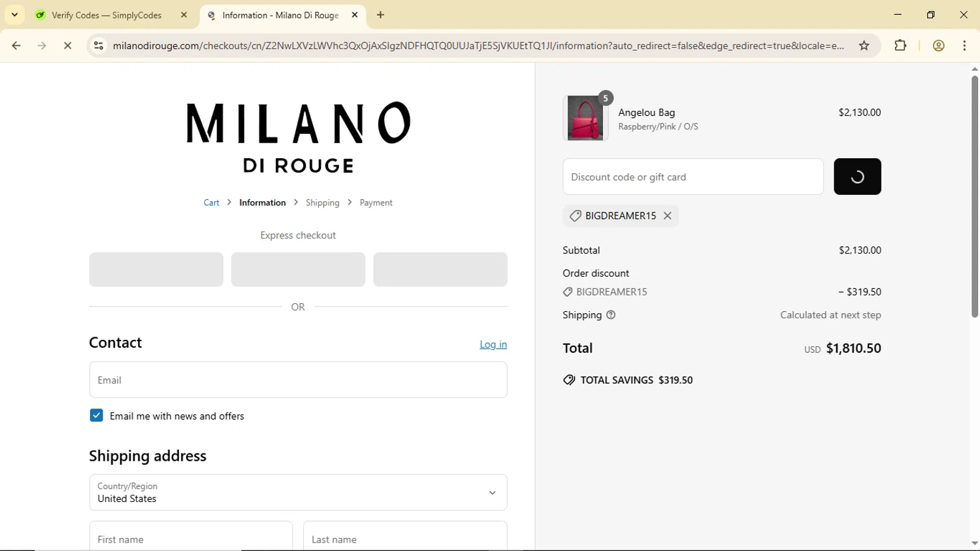Click the quantity badge showing 5
The height and width of the screenshot is (551, 980).
(x=606, y=98)
